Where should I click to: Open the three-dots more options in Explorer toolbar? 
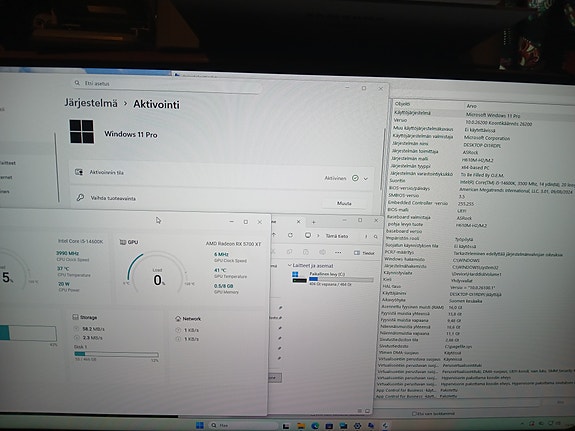coord(338,252)
